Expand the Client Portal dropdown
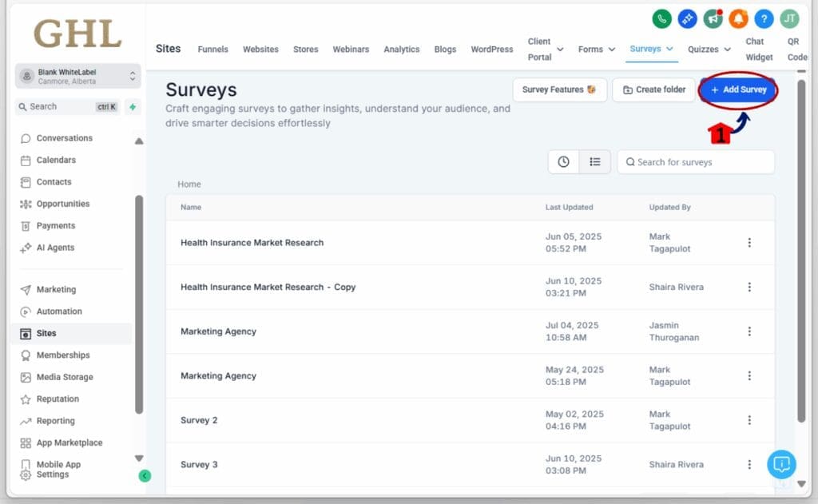Image resolution: width=818 pixels, height=504 pixels. 546,49
